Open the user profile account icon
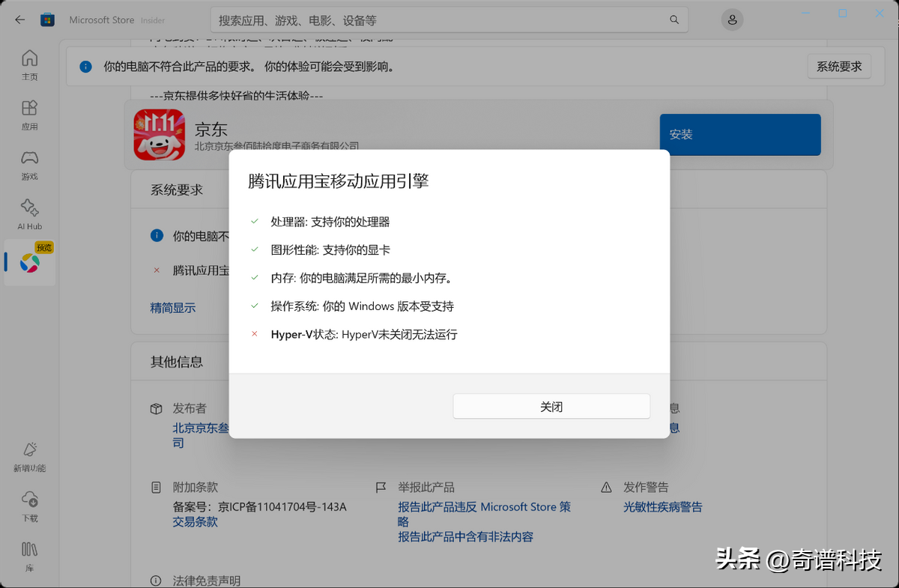 point(732,20)
